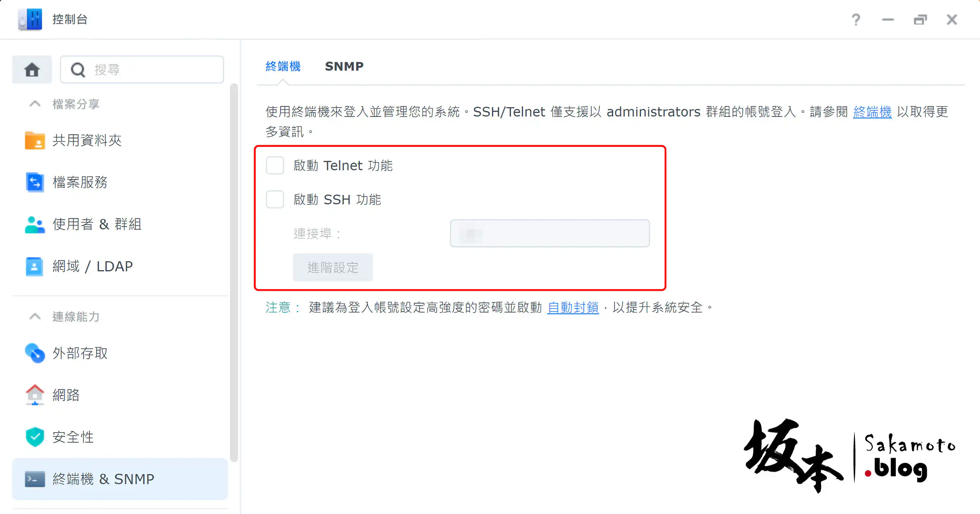
Task: Collapse the 檔案分享 sidebar section
Action: 35,104
